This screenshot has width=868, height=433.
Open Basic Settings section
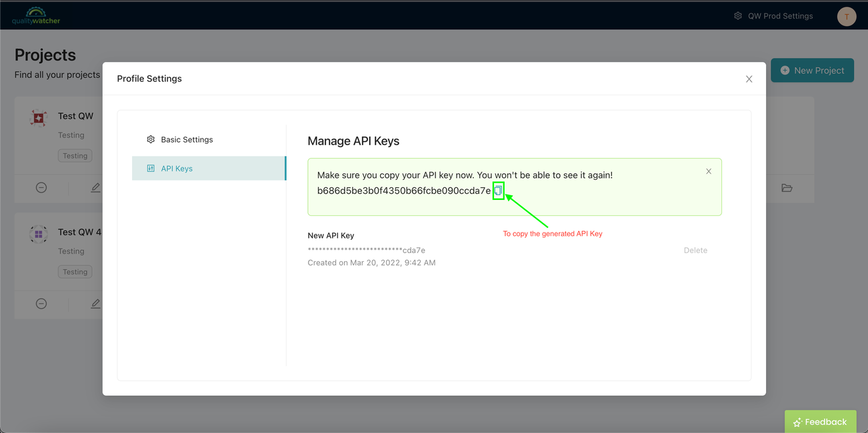209,139
